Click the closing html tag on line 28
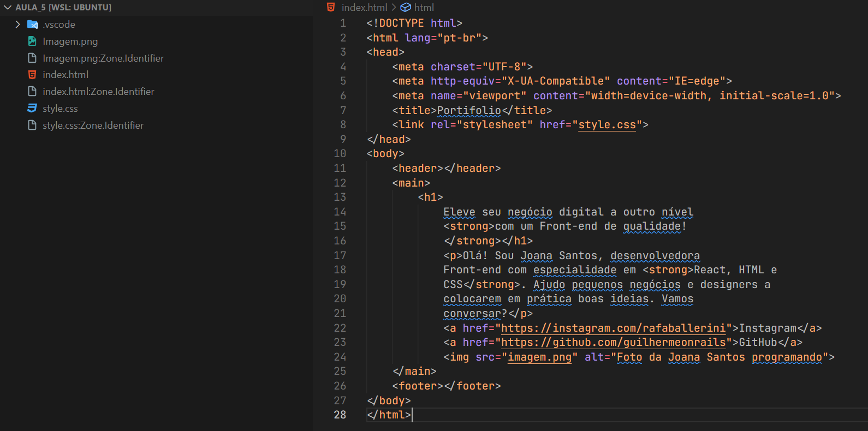This screenshot has height=431, width=868. [389, 415]
